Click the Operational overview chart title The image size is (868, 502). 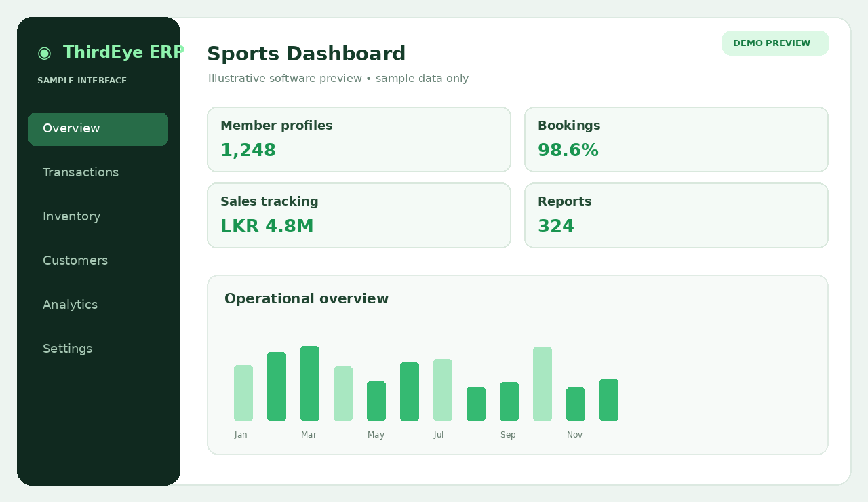click(307, 299)
